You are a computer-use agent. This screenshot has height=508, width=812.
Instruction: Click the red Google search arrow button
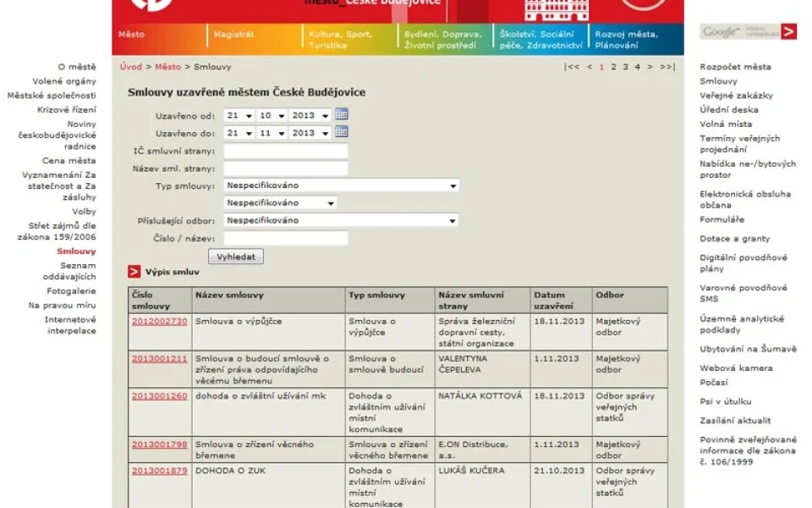[x=788, y=31]
